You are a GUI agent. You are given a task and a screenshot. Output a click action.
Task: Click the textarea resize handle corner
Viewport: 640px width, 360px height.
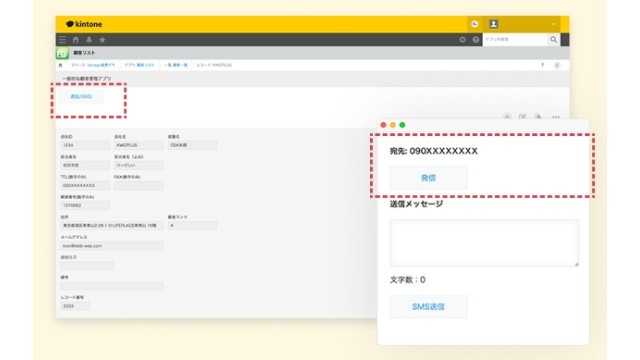pos(576,264)
